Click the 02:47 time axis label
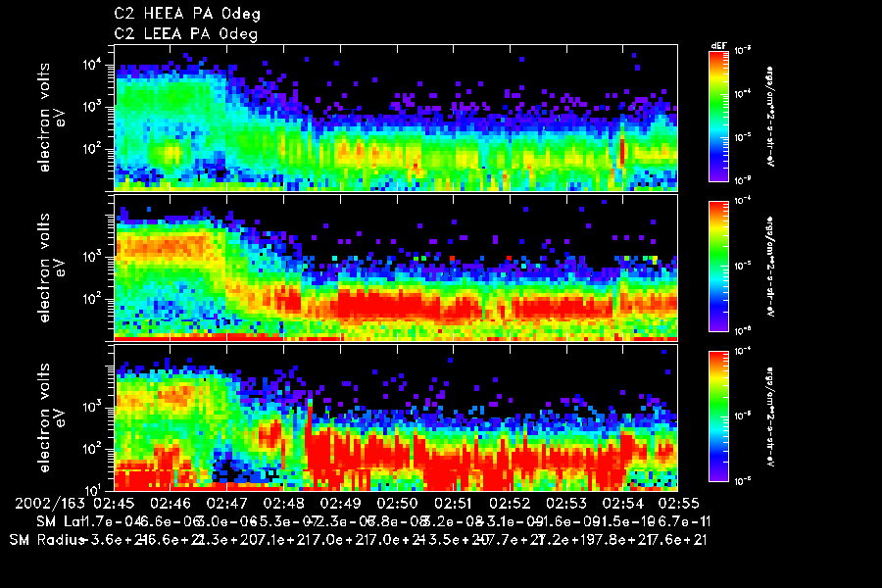Screen dimensions: 882x588 226,503
